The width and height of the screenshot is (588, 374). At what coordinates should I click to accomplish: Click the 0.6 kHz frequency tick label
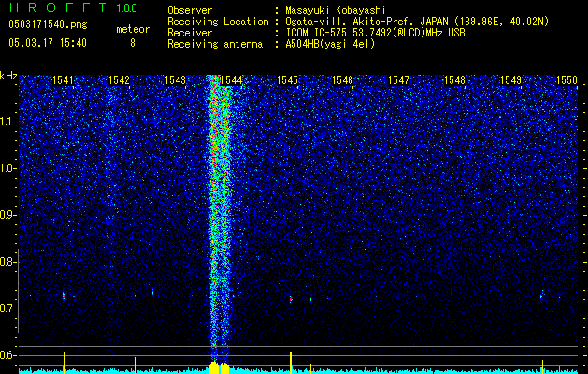click(7, 355)
